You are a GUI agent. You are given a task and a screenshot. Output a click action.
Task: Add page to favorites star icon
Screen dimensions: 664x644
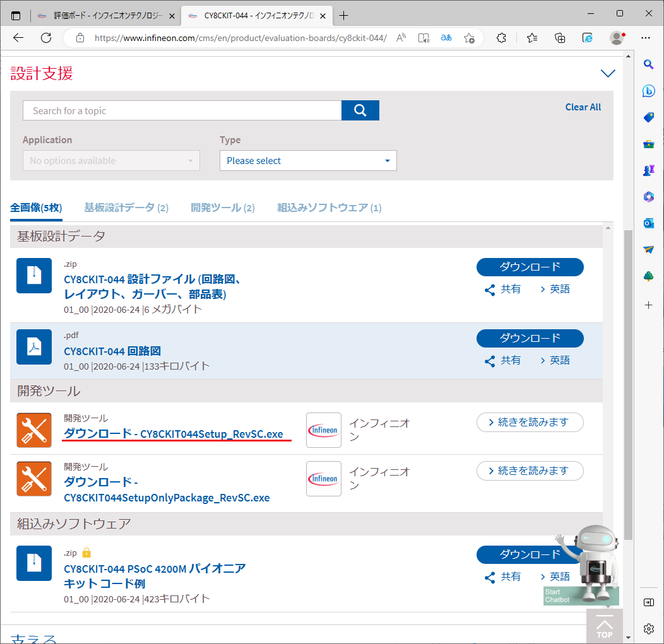469,38
